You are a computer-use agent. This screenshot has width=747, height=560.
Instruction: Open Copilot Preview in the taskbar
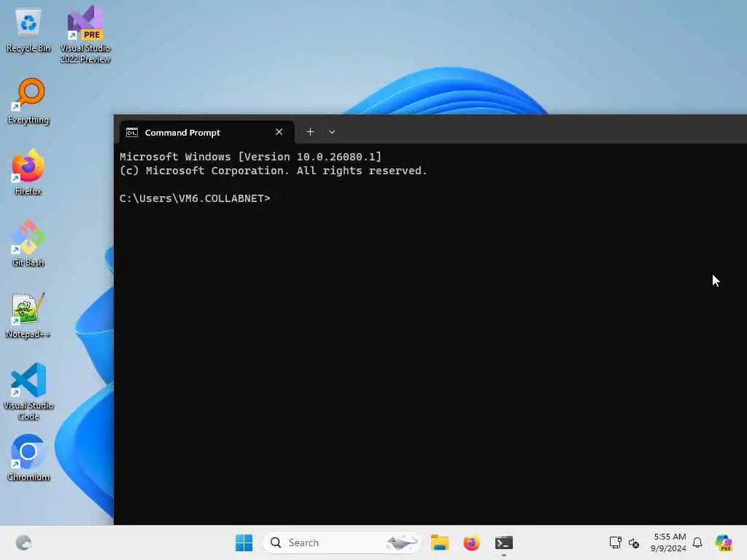(x=724, y=542)
